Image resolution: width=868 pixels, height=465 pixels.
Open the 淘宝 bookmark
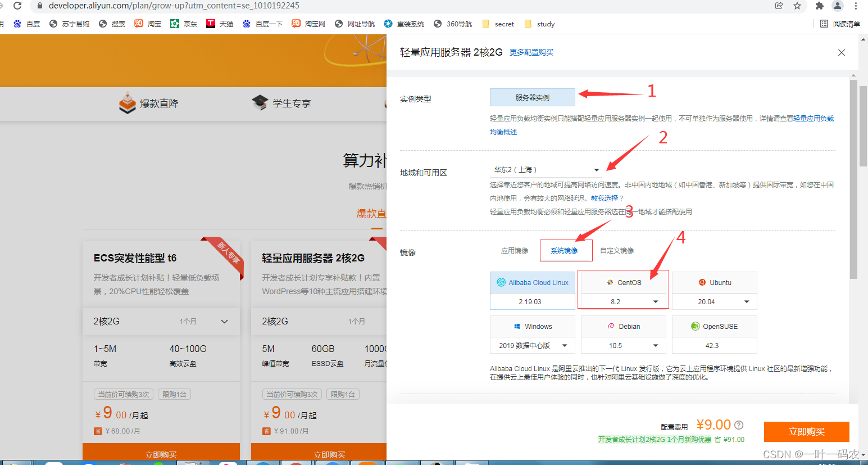coord(148,24)
